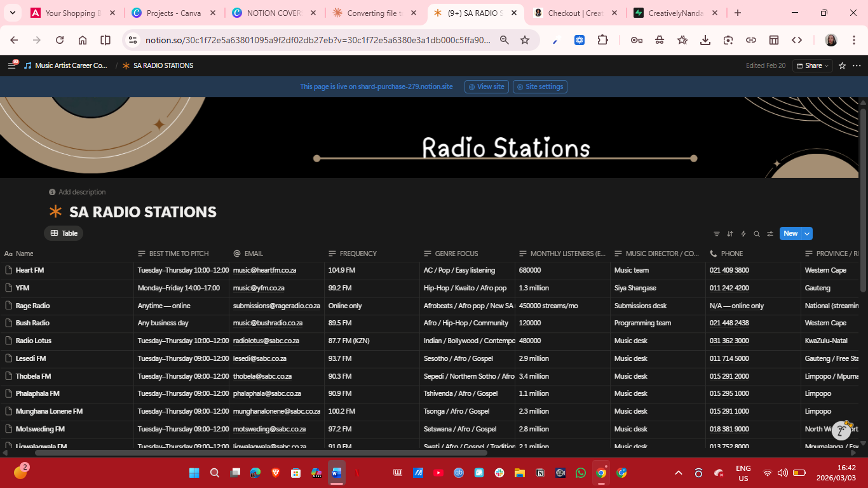
Task: Open Site settings for the published page
Action: point(539,86)
